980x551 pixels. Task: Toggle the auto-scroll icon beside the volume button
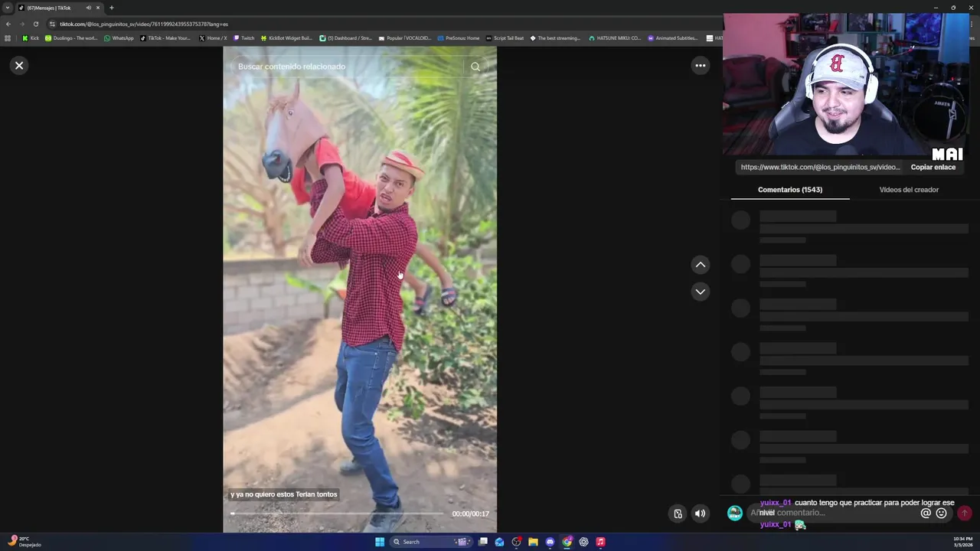click(x=678, y=514)
